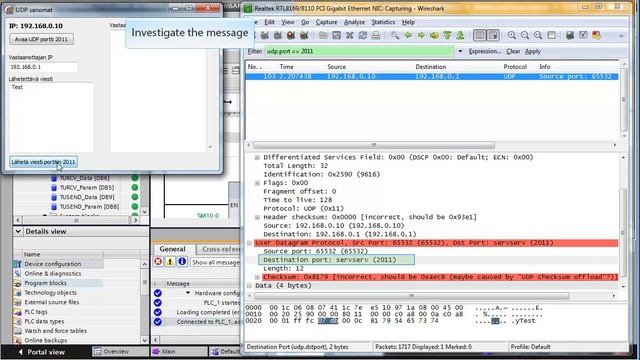Select packet row from 192.168.0.10
640x360 pixels.
coord(432,77)
